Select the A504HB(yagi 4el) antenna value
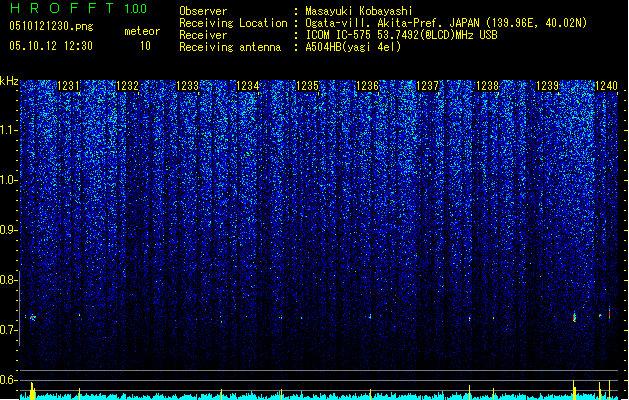The height and width of the screenshot is (400, 629). [353, 47]
